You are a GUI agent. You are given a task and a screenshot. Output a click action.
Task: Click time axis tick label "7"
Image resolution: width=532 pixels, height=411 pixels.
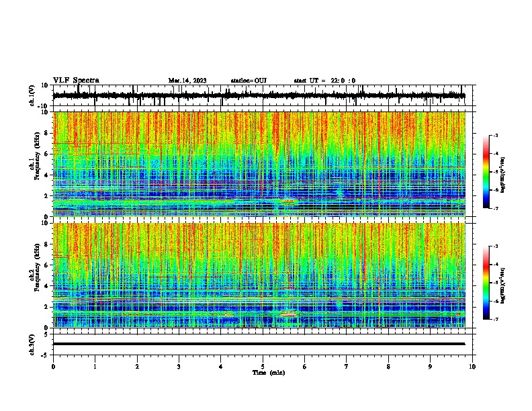(347, 367)
